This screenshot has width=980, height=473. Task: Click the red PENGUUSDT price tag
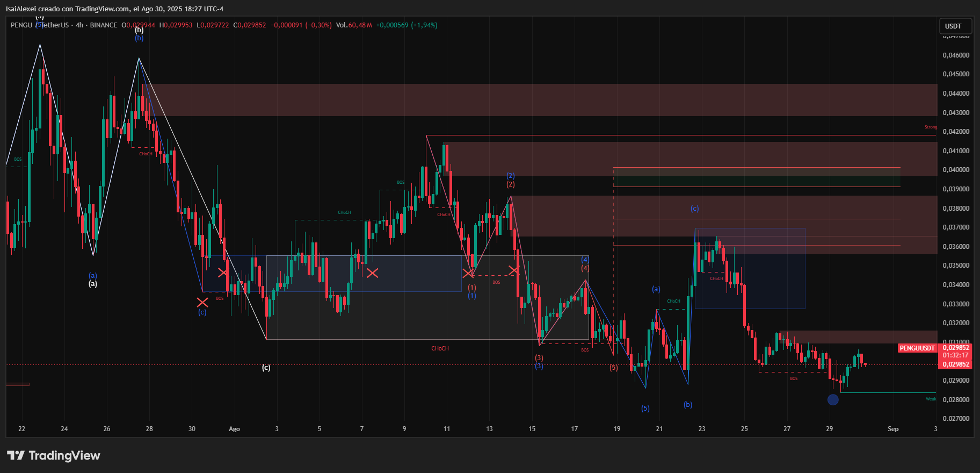click(917, 348)
